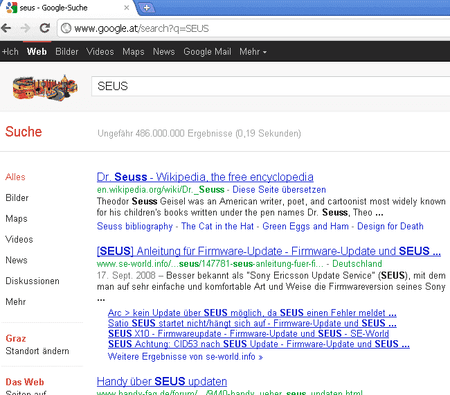Focus the address bar URL
The image size is (450, 395).
[x=141, y=29]
